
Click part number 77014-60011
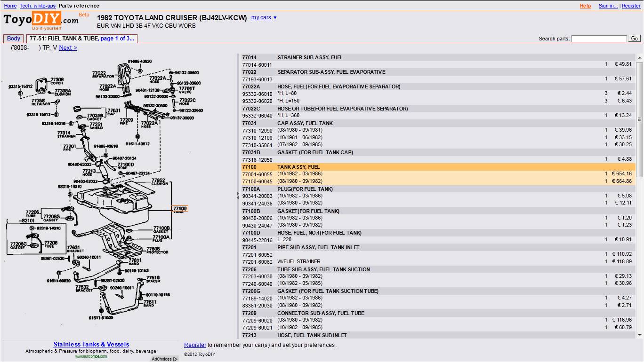(x=257, y=65)
